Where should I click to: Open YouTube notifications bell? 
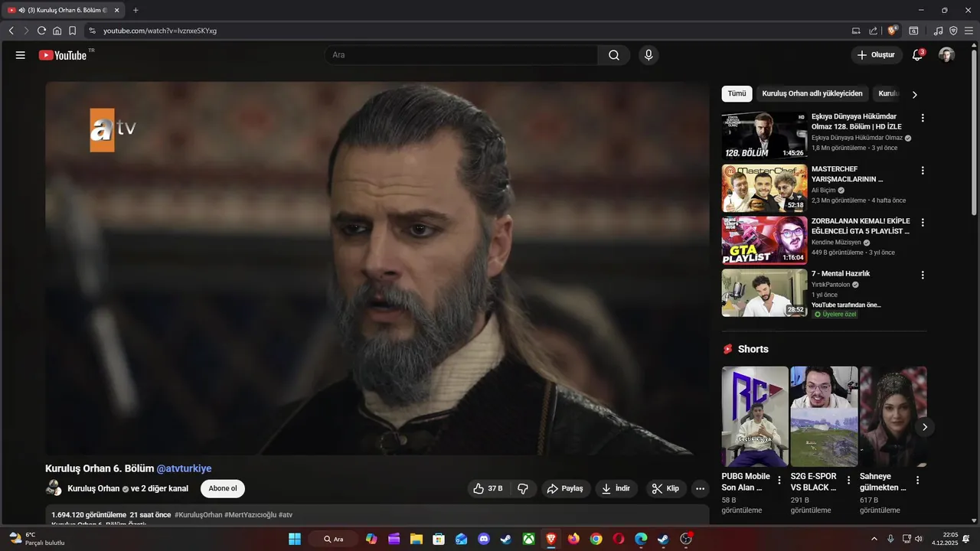917,55
